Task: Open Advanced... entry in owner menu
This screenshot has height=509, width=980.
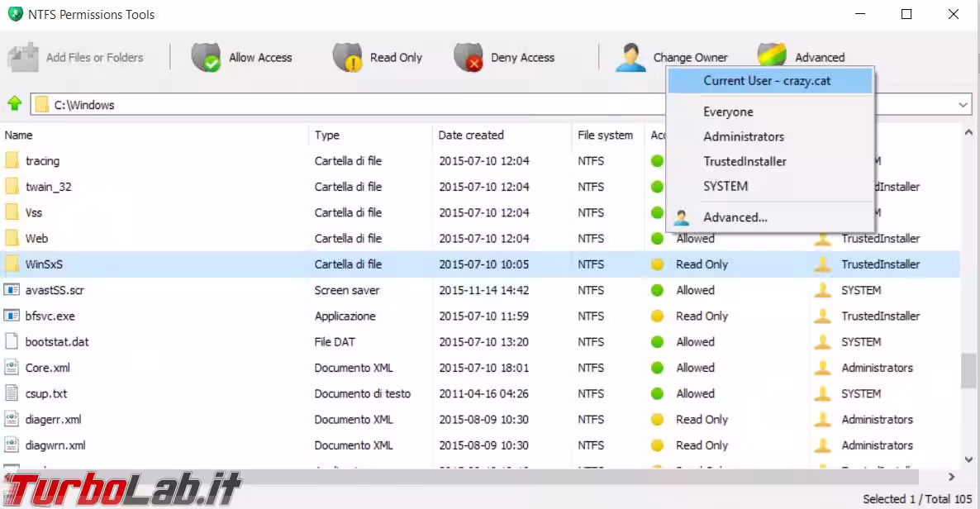Action: 735,217
